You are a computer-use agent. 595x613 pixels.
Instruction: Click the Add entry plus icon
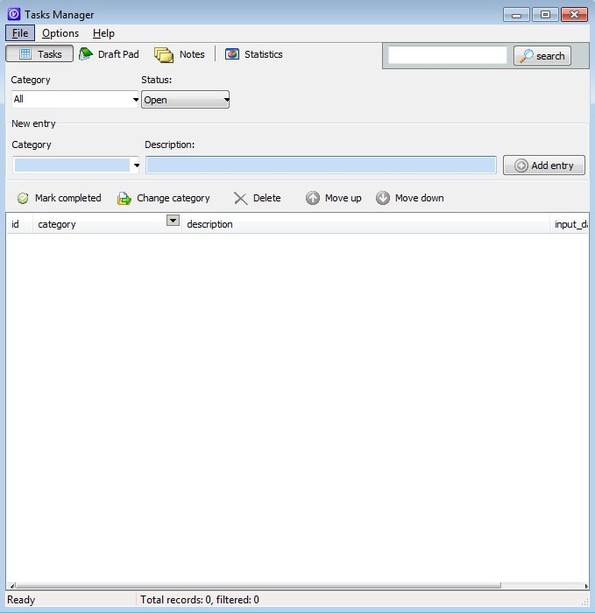pyautogui.click(x=521, y=165)
